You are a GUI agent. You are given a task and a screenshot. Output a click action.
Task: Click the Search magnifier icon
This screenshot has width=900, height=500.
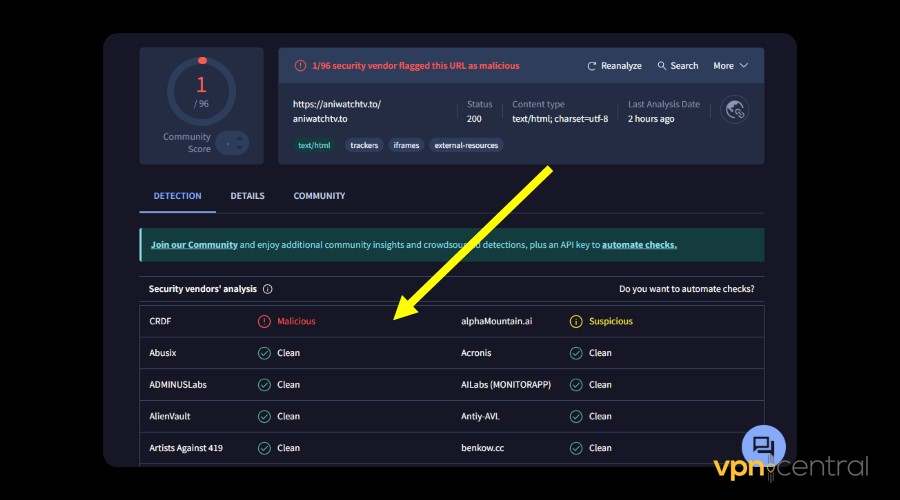tap(661, 65)
